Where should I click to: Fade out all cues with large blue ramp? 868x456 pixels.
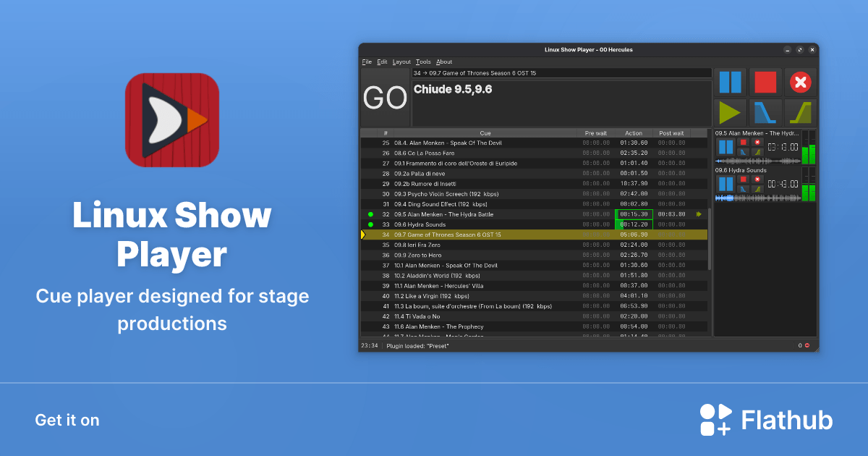click(765, 112)
